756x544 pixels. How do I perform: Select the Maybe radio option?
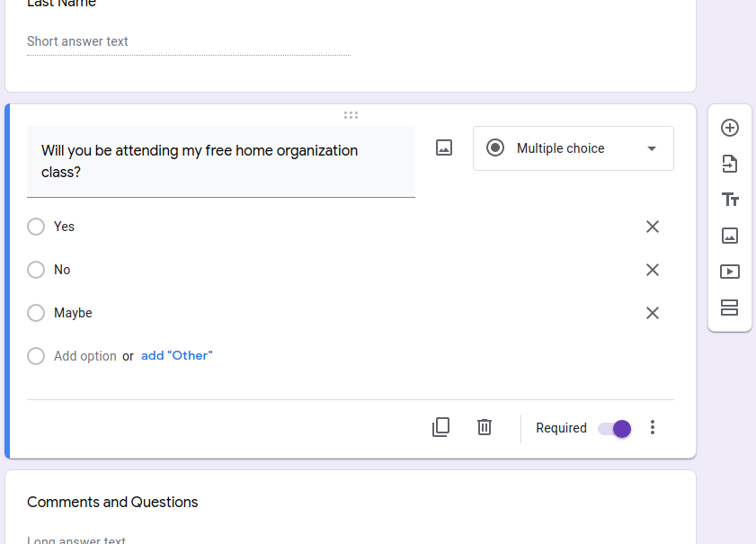coord(36,313)
